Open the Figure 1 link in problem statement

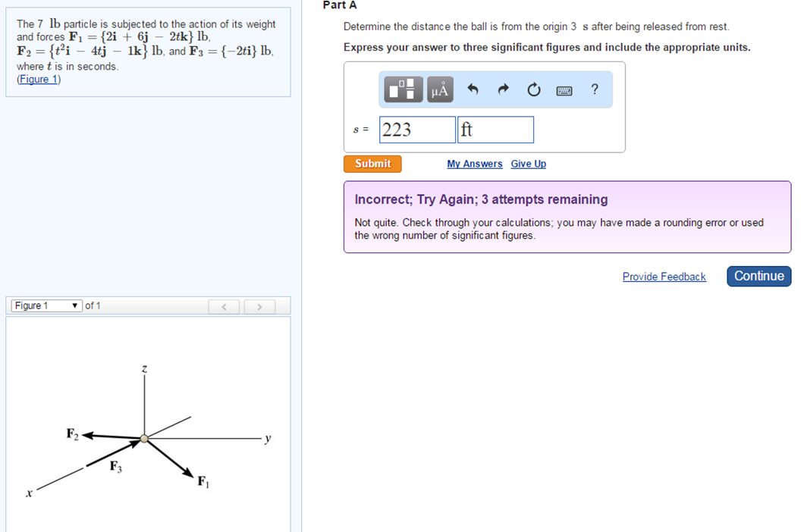coord(38,79)
